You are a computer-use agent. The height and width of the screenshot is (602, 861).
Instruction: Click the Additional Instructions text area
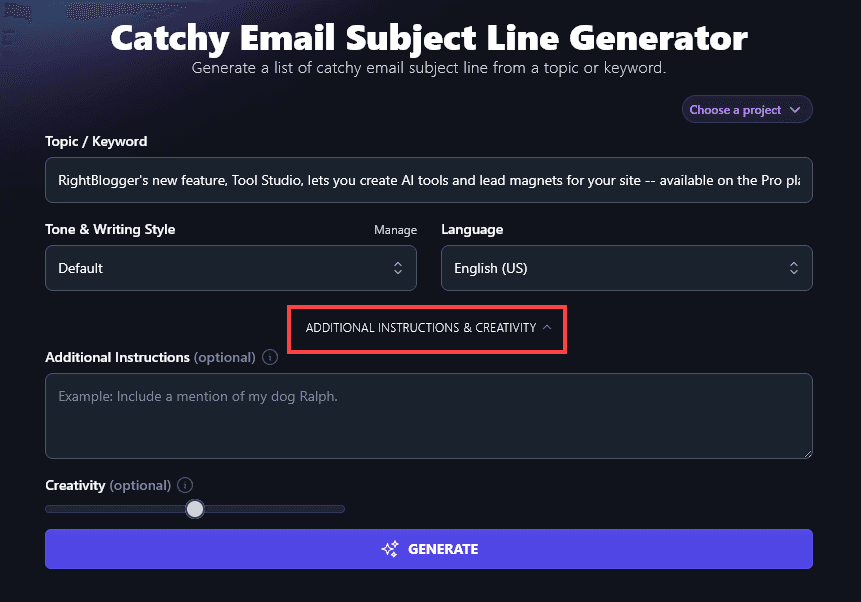coord(429,415)
